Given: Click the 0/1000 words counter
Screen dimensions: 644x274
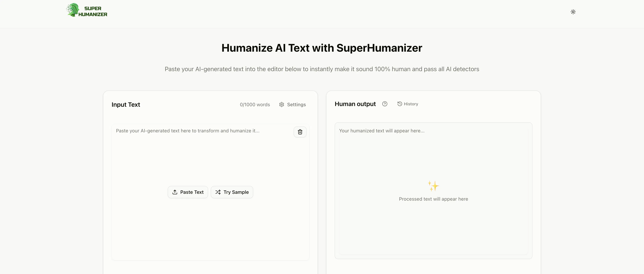Looking at the screenshot, I should pyautogui.click(x=255, y=105).
